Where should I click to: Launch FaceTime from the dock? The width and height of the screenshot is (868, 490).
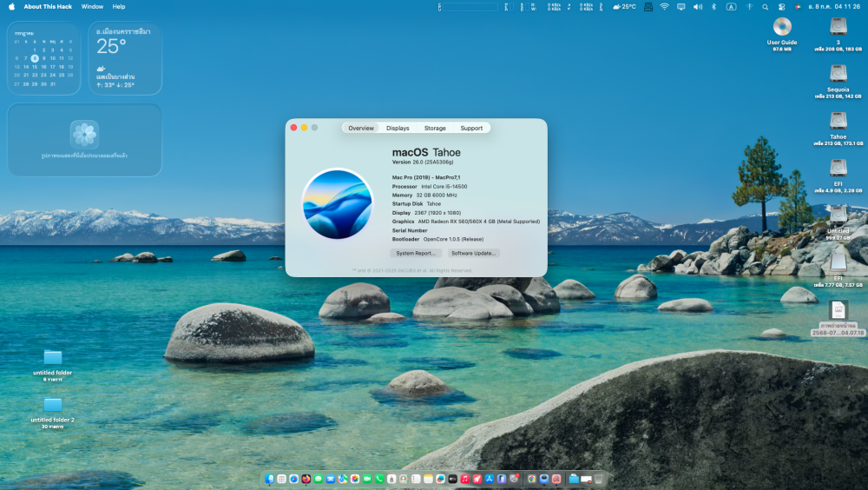click(367, 479)
